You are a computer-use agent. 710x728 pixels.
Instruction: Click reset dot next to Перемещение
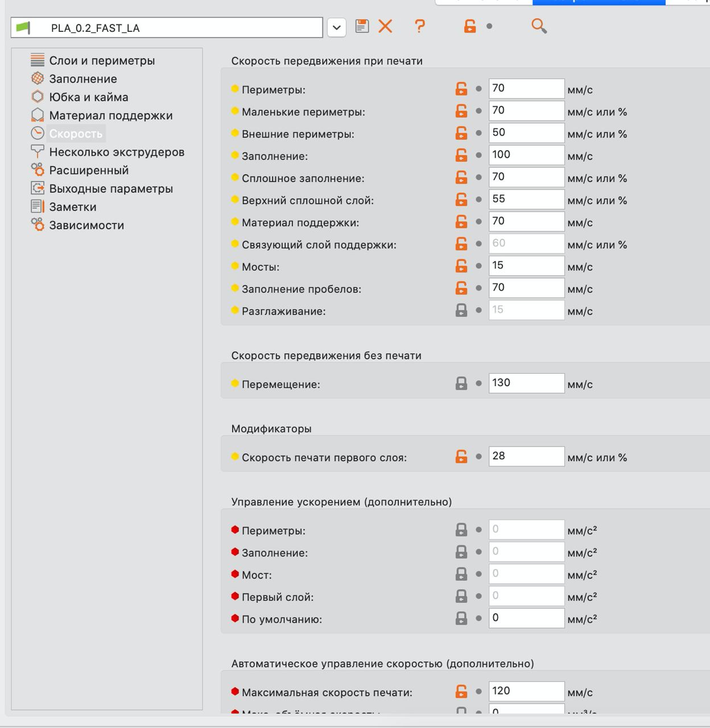click(479, 383)
